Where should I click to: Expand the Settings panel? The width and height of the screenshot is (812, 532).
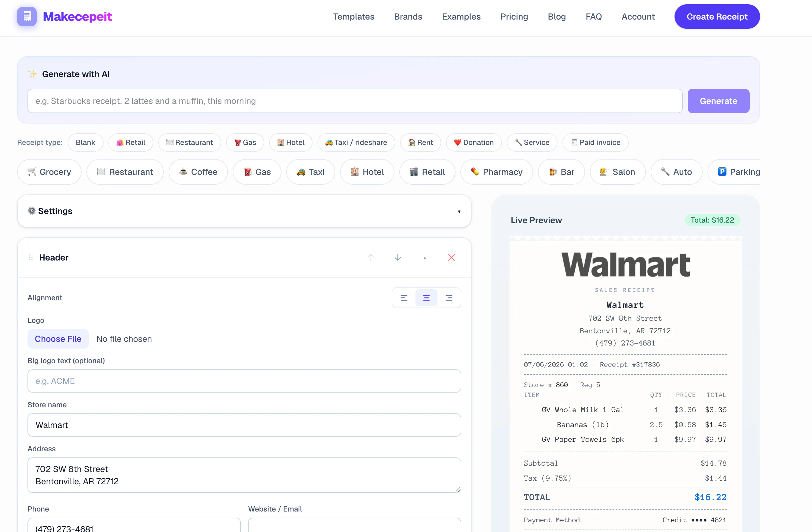point(244,211)
